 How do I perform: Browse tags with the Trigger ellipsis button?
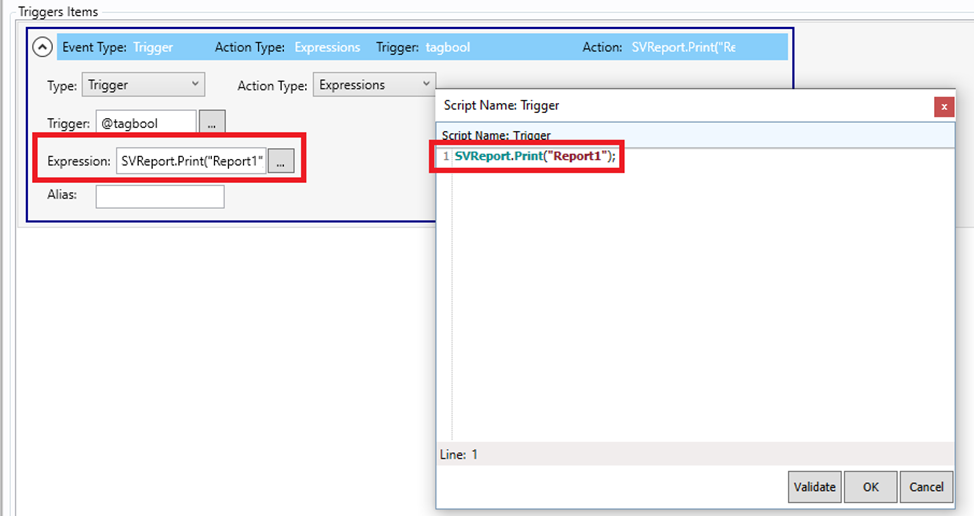(x=212, y=123)
